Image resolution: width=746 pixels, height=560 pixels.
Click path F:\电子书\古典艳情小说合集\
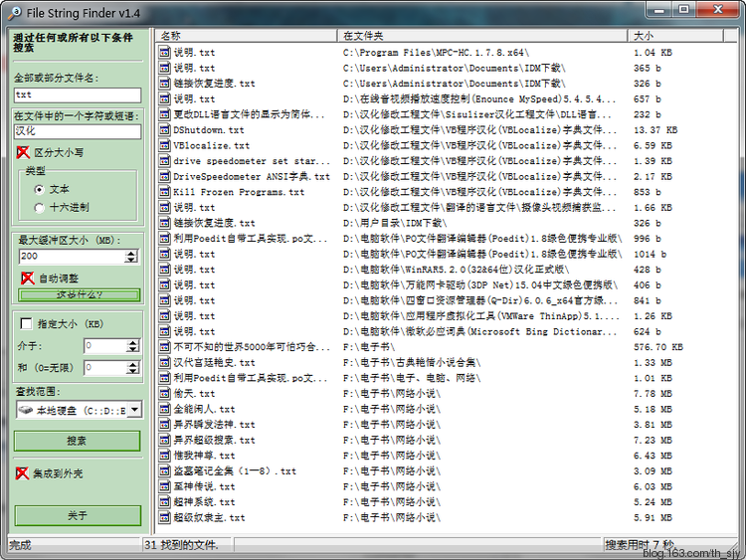[412, 362]
